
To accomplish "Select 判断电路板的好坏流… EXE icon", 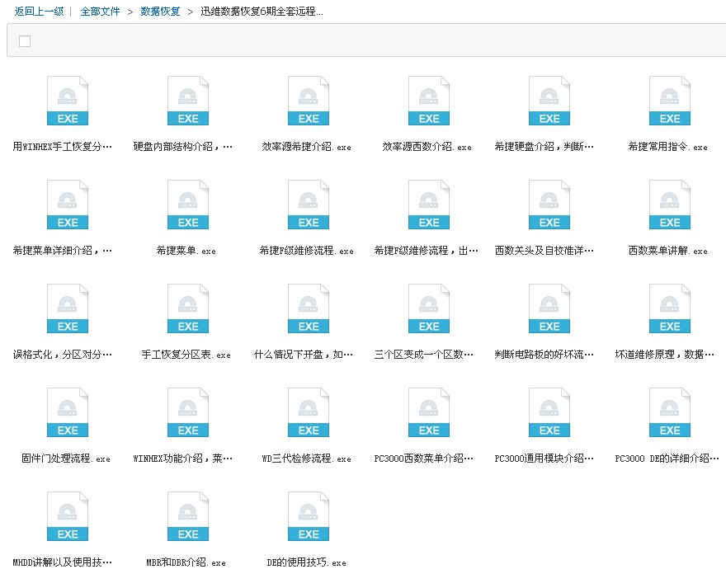I will click(549, 308).
